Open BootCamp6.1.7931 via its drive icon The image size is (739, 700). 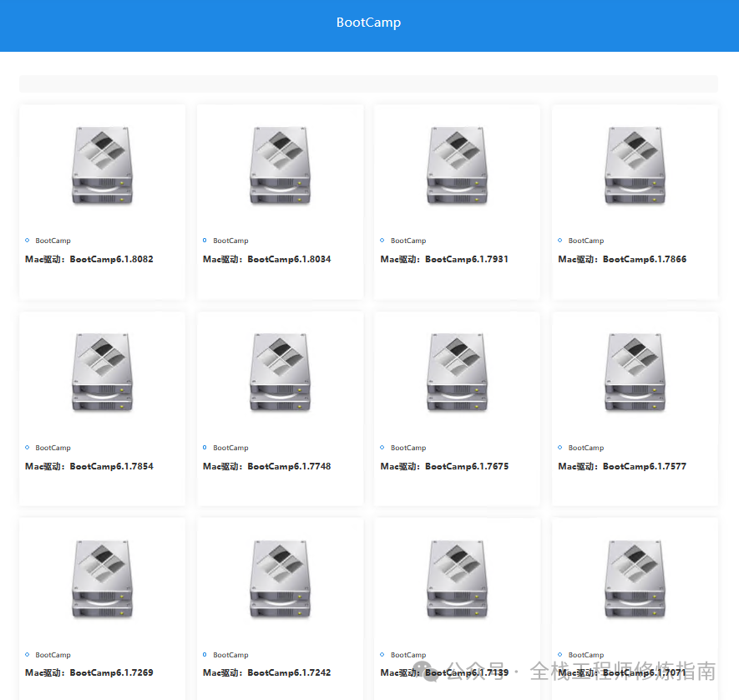(x=457, y=165)
